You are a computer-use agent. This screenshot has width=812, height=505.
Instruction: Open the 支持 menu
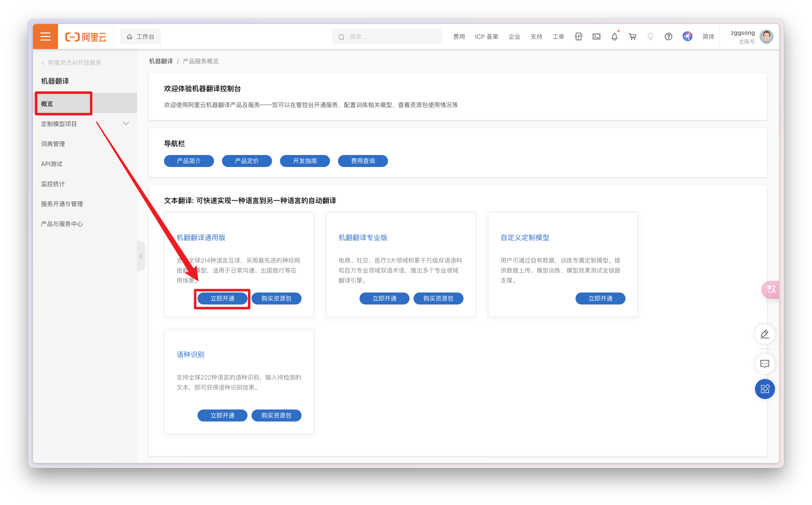click(536, 37)
